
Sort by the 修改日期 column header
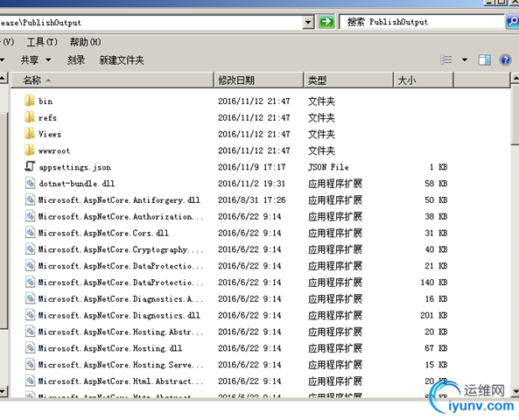point(258,80)
